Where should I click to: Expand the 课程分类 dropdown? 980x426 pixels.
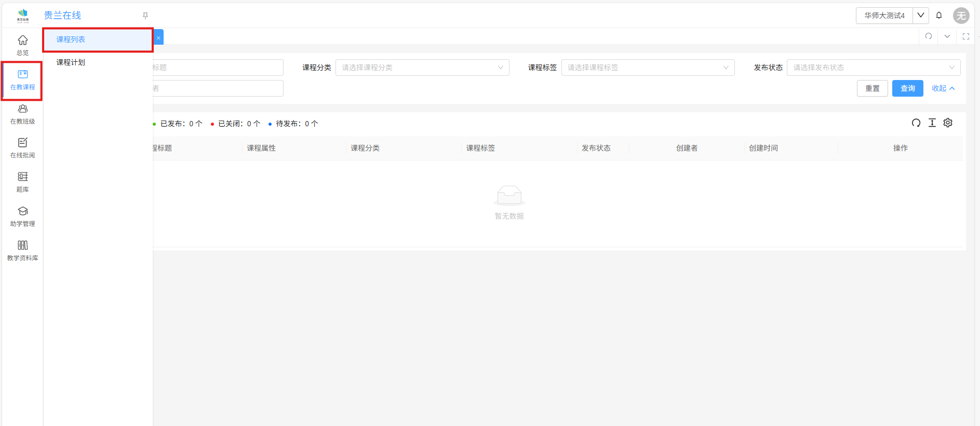pyautogui.click(x=422, y=68)
